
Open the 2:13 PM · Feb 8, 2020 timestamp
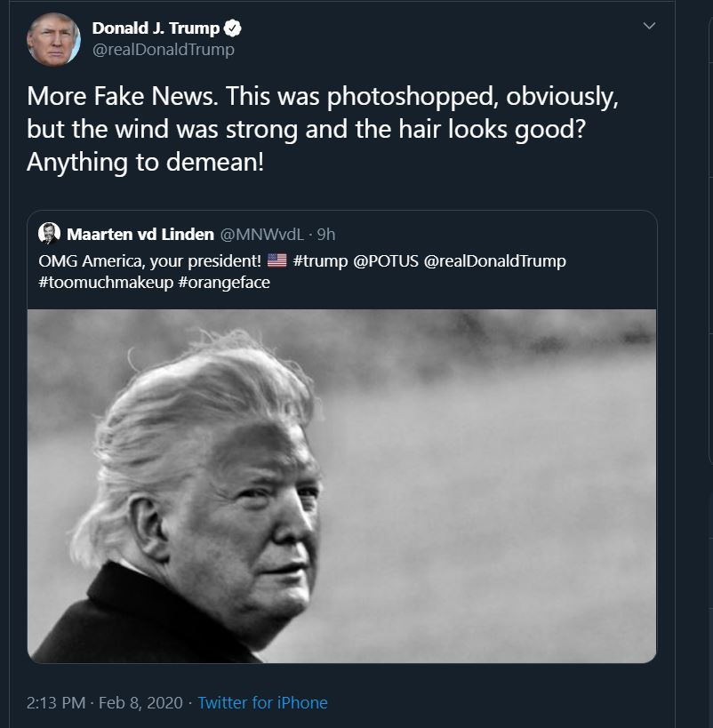pos(105,702)
